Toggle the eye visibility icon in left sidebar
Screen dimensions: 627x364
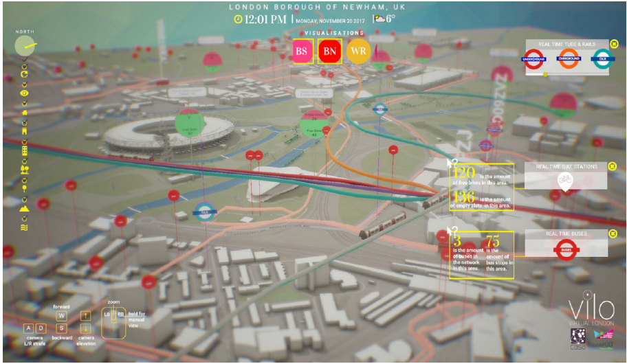click(x=24, y=93)
